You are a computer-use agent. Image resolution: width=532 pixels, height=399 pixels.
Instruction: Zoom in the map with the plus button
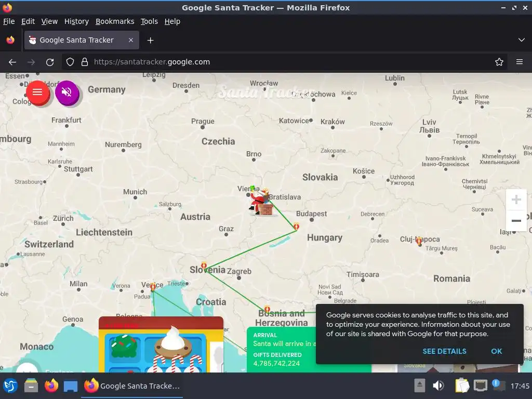pyautogui.click(x=516, y=199)
